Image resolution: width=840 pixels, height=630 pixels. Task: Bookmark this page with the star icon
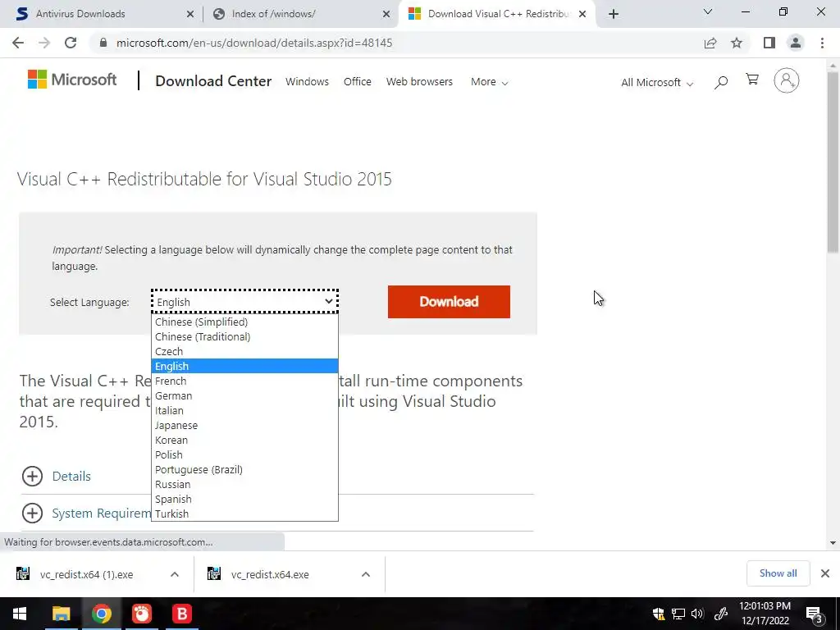(x=737, y=43)
